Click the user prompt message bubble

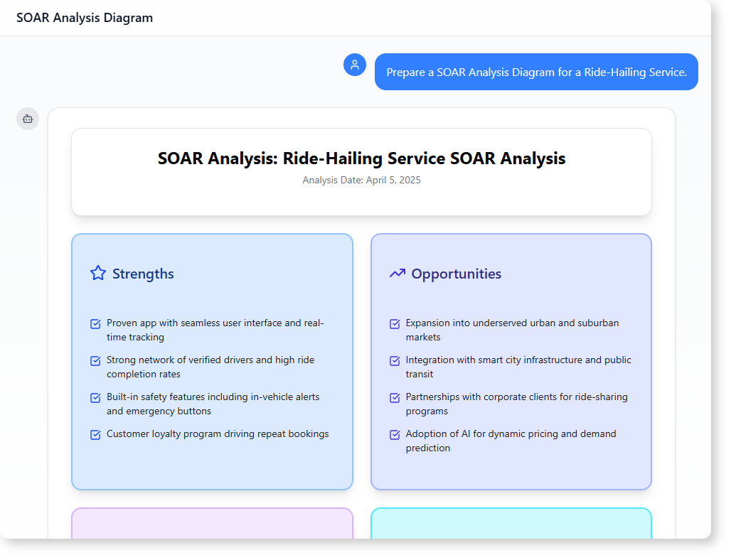536,72
